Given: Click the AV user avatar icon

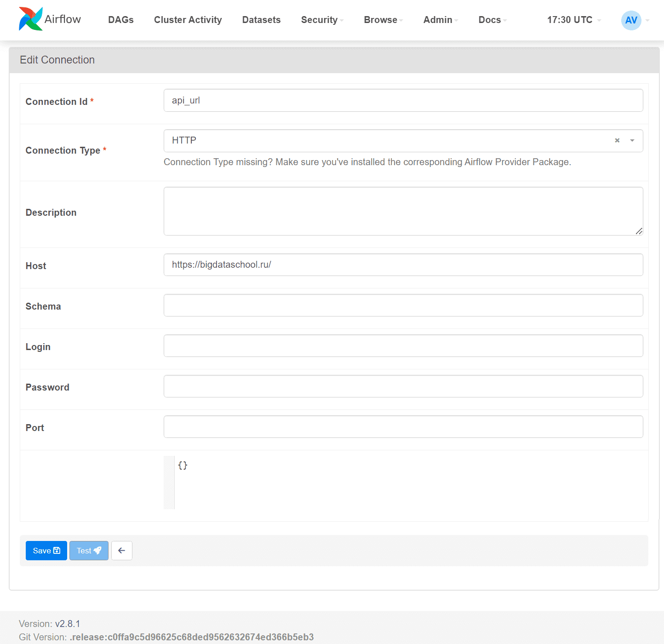Looking at the screenshot, I should tap(631, 20).
